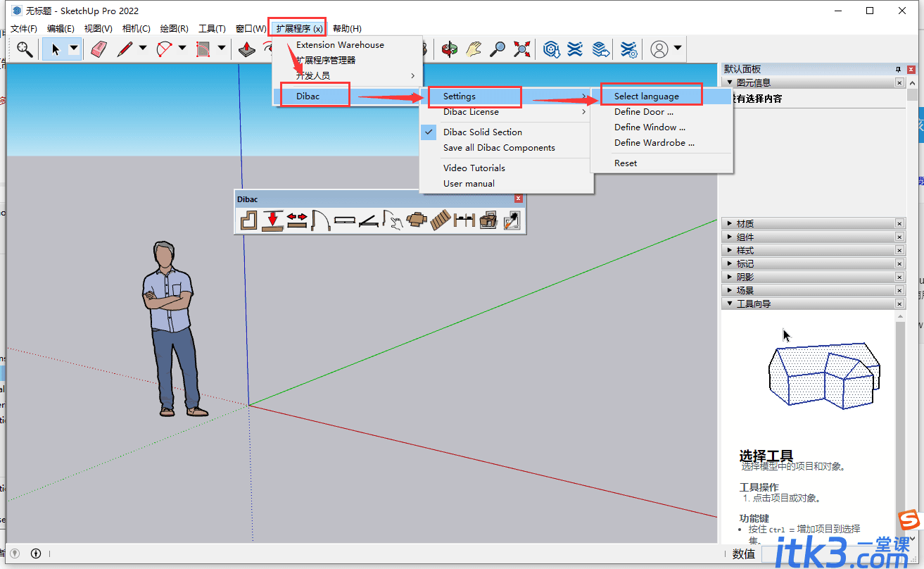
Task: Select the Dibac dimension tool
Action: (464, 221)
